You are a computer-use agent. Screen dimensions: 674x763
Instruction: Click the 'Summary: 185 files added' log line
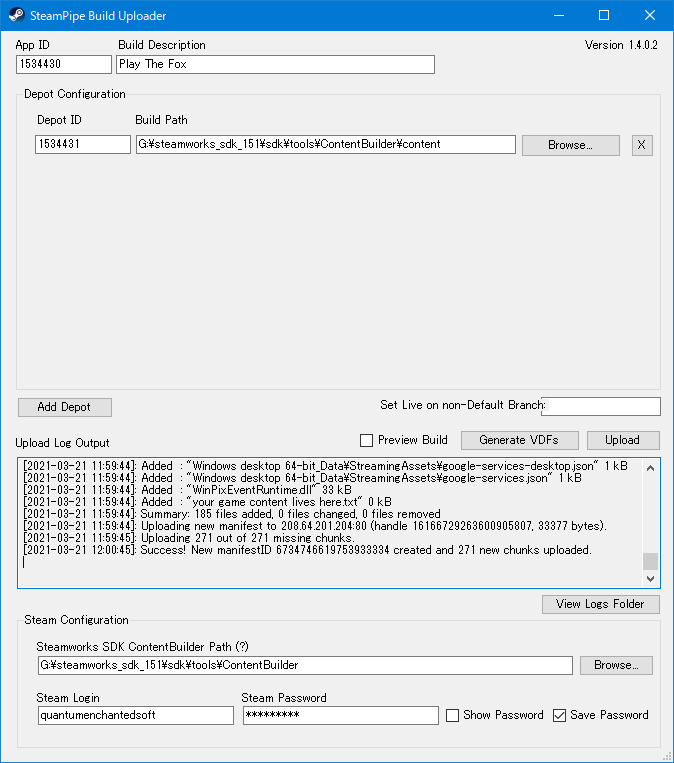(232, 514)
